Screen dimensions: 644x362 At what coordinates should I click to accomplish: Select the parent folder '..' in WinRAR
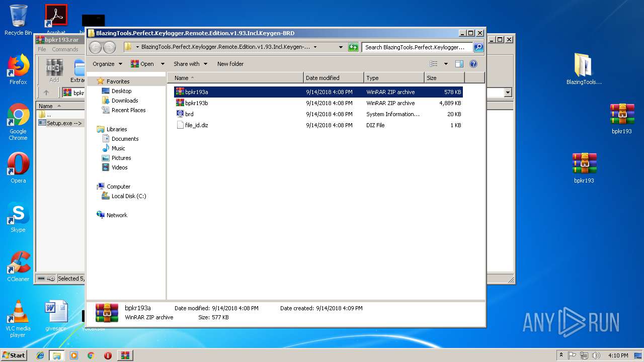tap(45, 115)
